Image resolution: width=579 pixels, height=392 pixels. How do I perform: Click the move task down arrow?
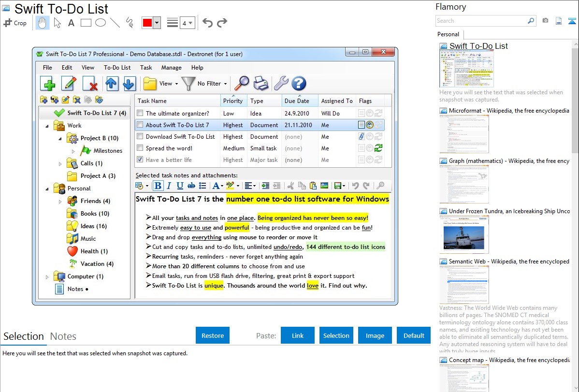pyautogui.click(x=129, y=84)
